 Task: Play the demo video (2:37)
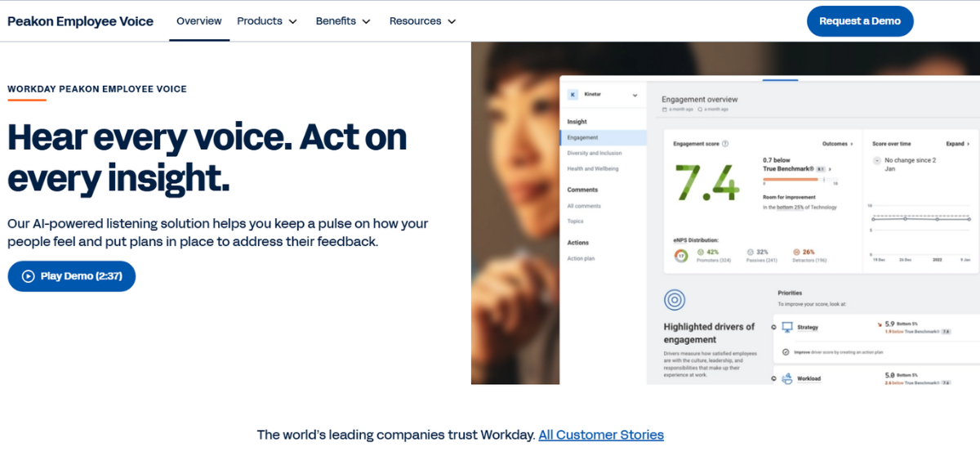pyautogui.click(x=72, y=276)
